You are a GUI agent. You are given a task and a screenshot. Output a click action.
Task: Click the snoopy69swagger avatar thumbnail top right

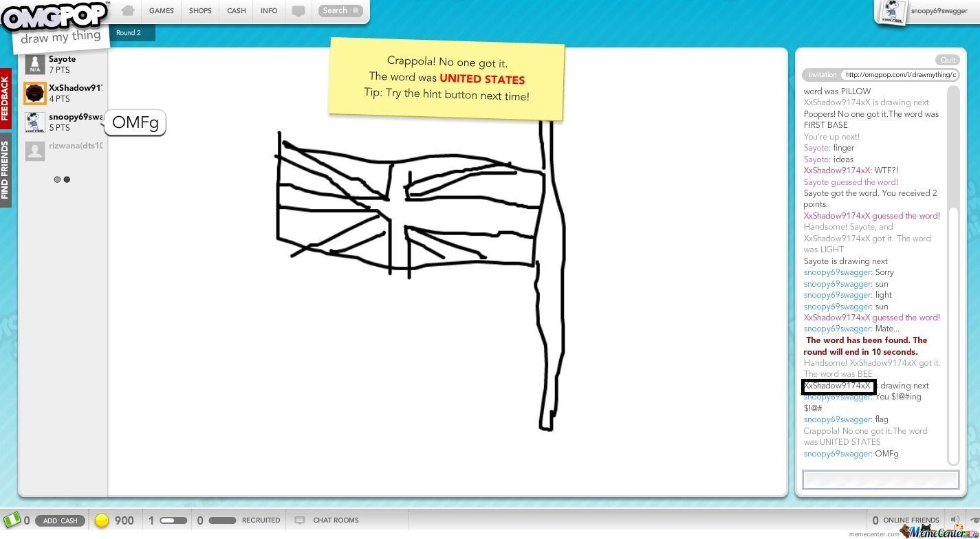tap(892, 11)
